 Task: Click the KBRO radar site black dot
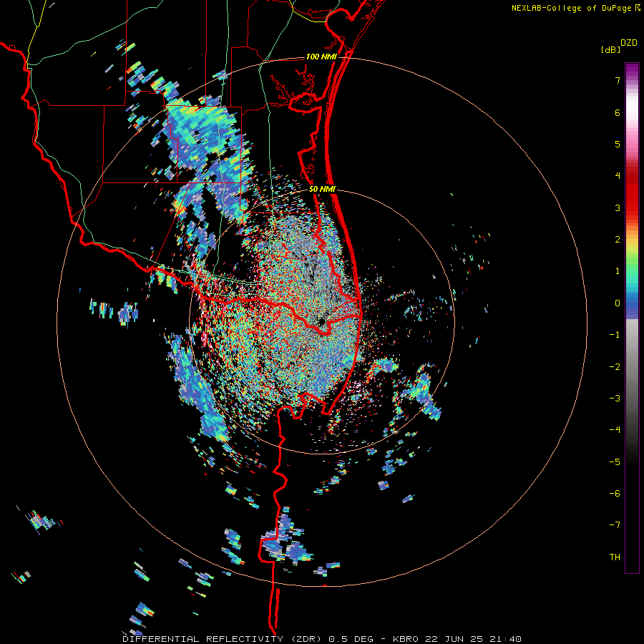(322, 321)
